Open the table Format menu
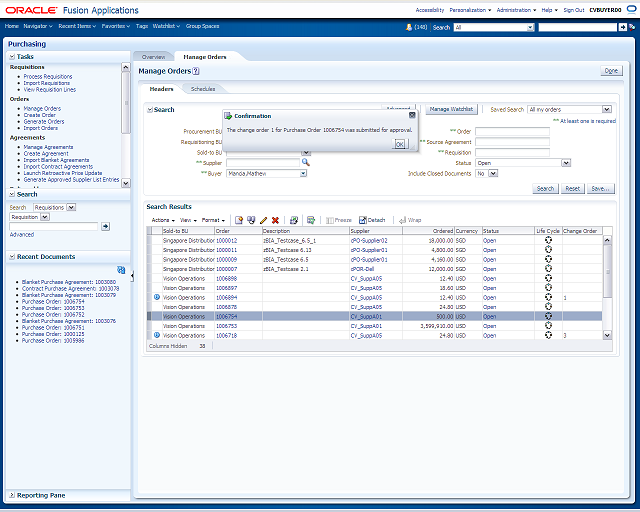 pos(213,220)
